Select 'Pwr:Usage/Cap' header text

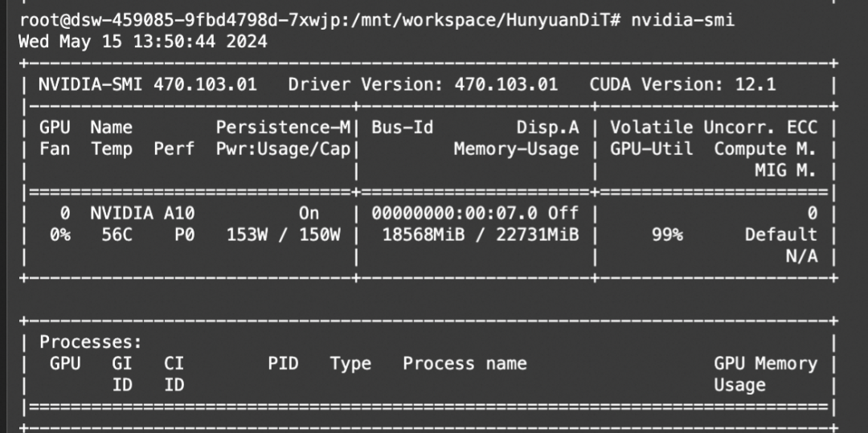coord(284,149)
